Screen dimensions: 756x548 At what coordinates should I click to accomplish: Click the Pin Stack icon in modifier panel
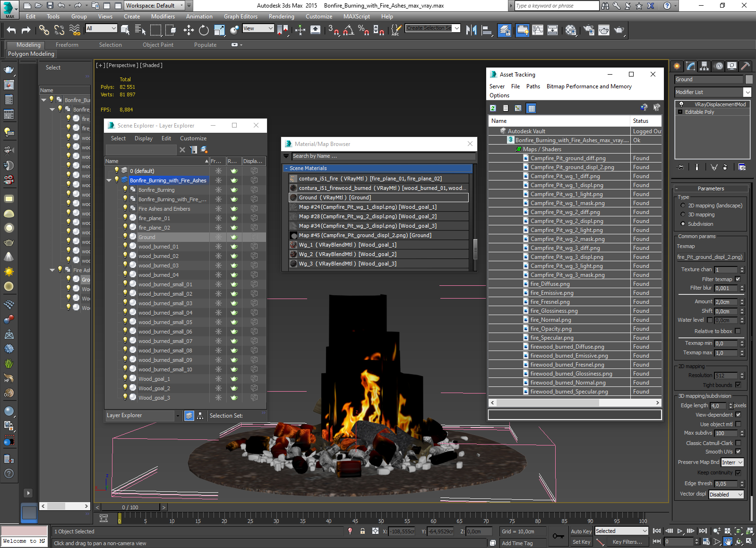tap(680, 167)
